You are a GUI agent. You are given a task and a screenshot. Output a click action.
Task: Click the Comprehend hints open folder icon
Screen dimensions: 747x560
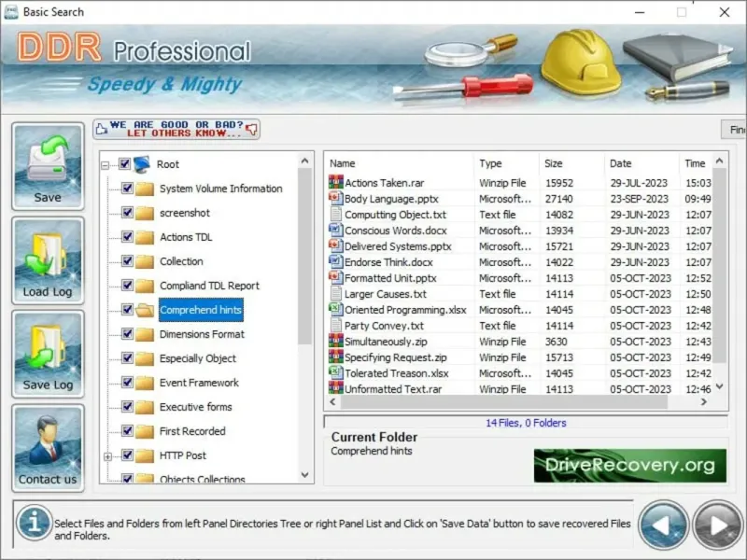[145, 310]
